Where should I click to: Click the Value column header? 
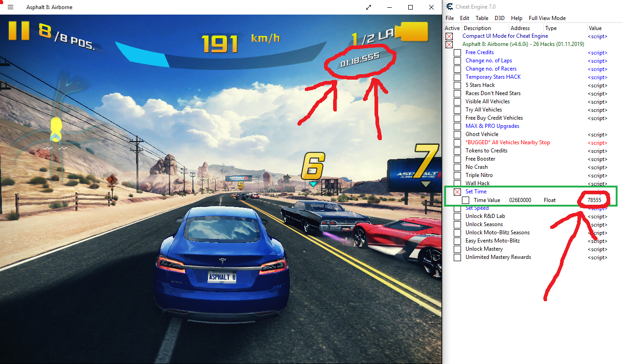(x=595, y=28)
